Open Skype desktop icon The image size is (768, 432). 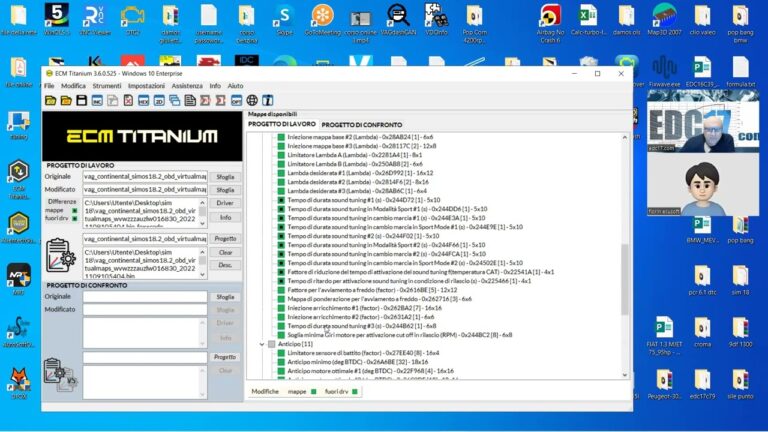284,21
